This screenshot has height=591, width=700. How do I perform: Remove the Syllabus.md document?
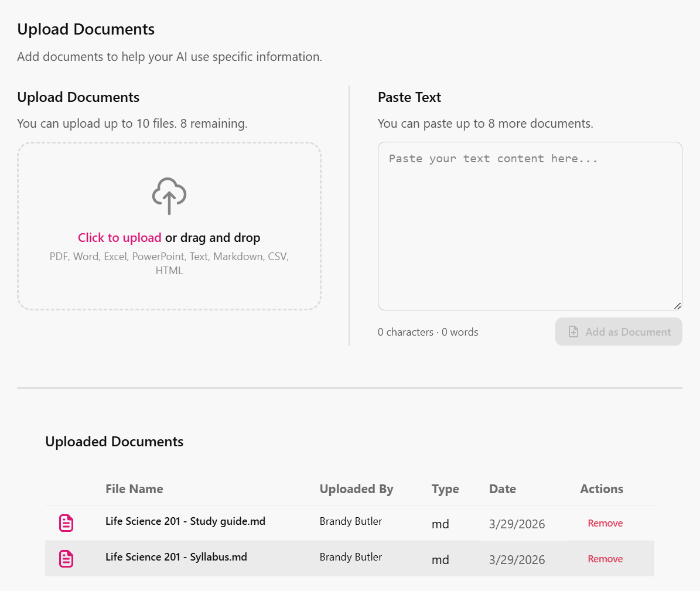605,559
